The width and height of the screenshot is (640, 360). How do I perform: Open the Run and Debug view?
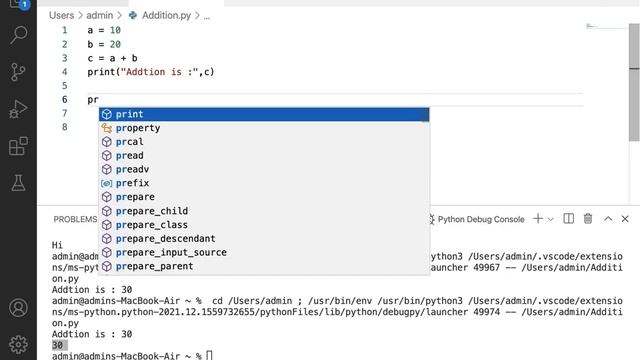[18, 109]
